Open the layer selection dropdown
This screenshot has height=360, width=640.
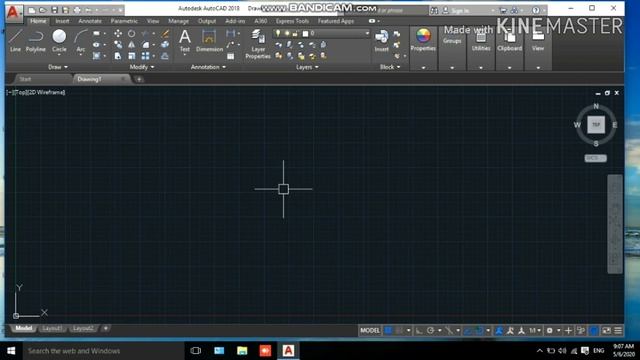click(x=367, y=33)
